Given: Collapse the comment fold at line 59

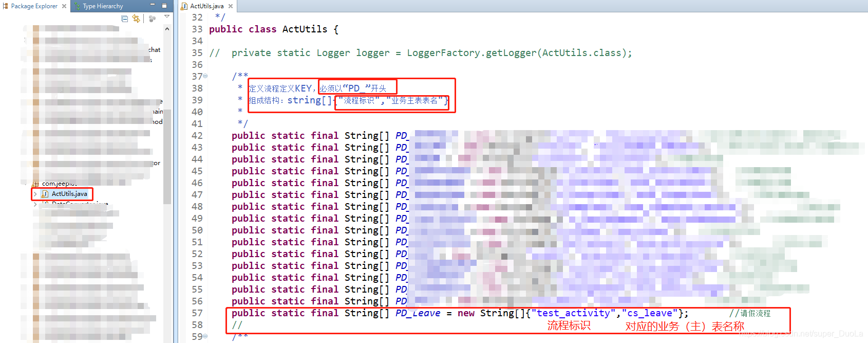Looking at the screenshot, I should click(205, 336).
